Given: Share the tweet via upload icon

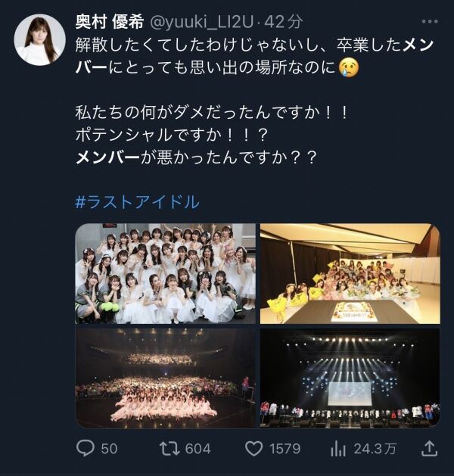Looking at the screenshot, I should point(430,448).
